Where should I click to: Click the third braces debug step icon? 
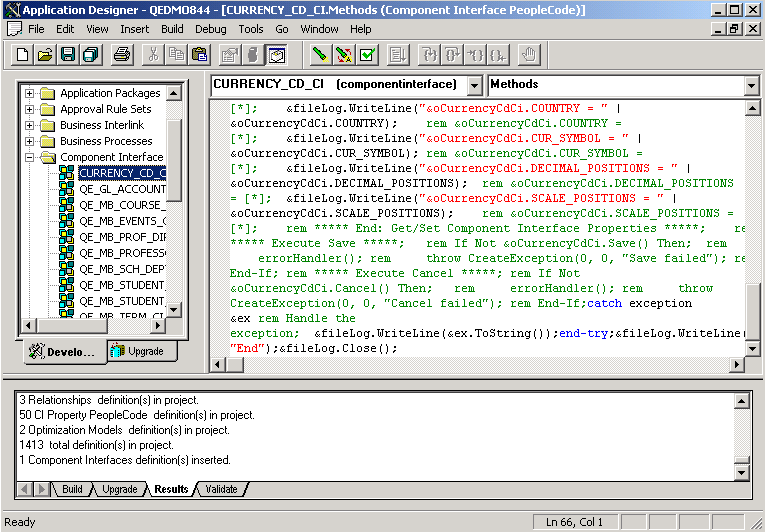(x=475, y=54)
